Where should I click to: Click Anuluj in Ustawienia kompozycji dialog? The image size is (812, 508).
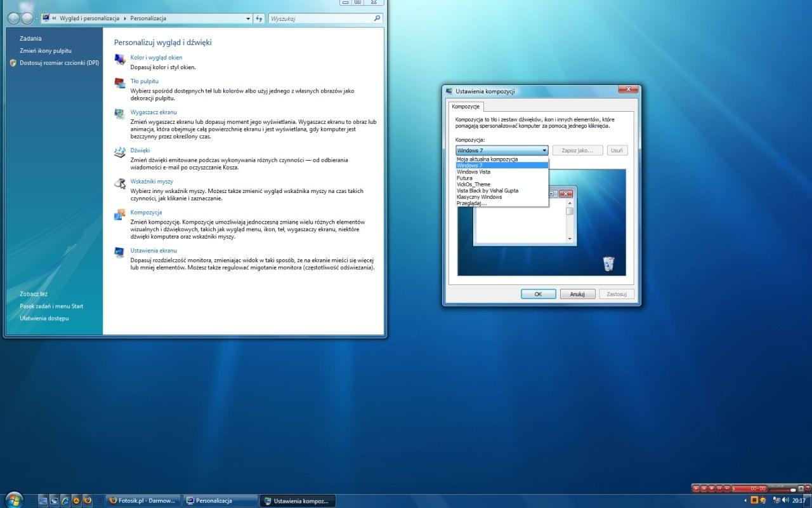point(577,294)
